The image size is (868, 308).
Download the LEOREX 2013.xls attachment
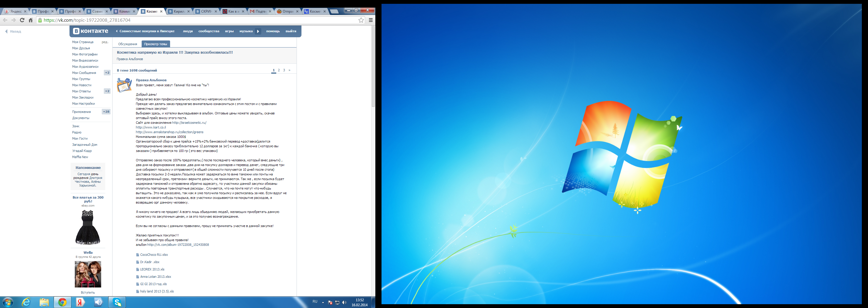(152, 270)
